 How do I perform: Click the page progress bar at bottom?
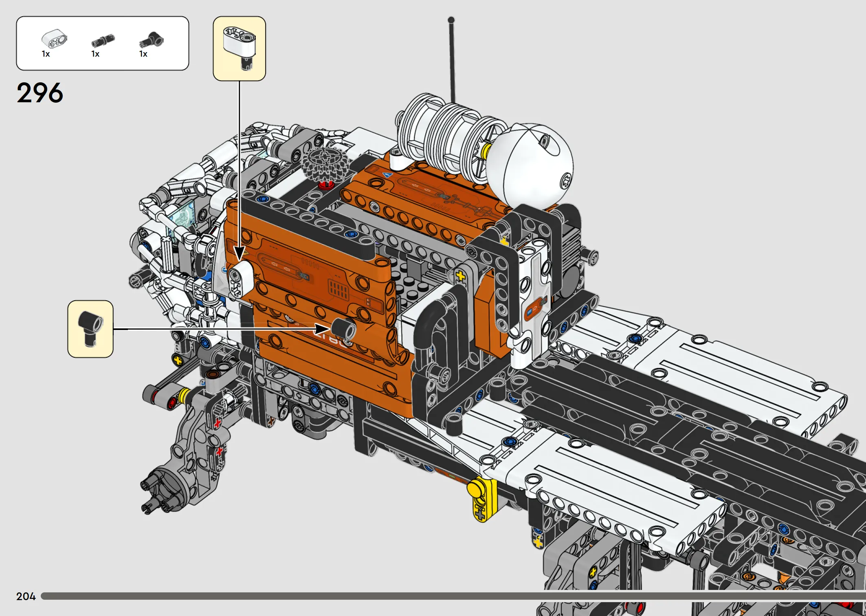coord(453,596)
